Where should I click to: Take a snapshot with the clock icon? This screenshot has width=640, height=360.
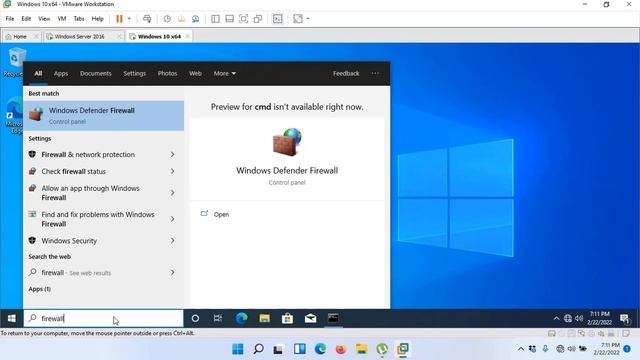pos(167,19)
